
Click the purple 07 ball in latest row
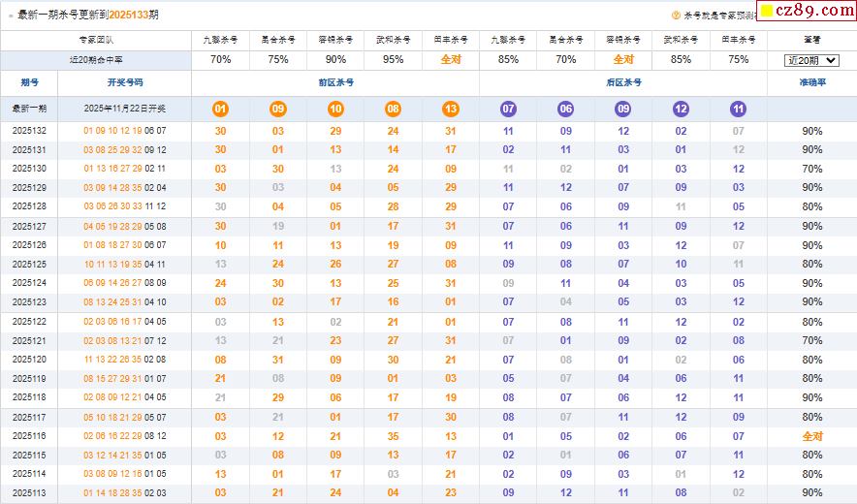click(x=508, y=109)
